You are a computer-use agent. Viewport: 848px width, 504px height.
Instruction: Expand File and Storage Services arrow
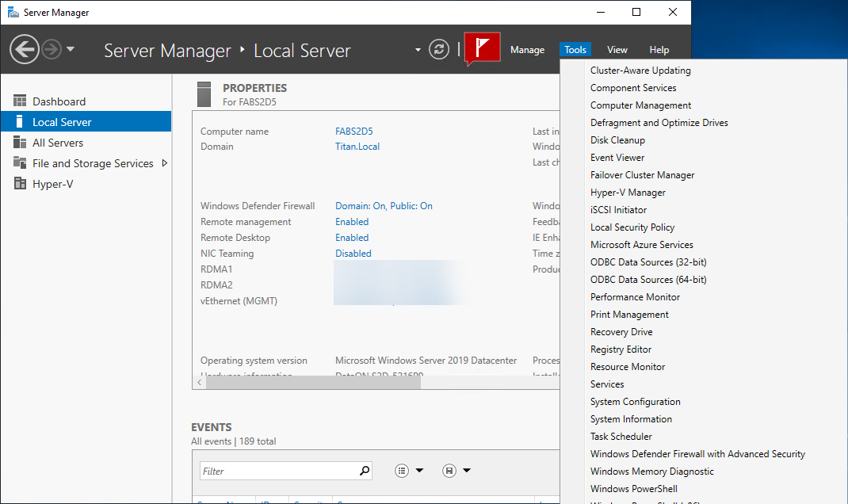point(164,163)
